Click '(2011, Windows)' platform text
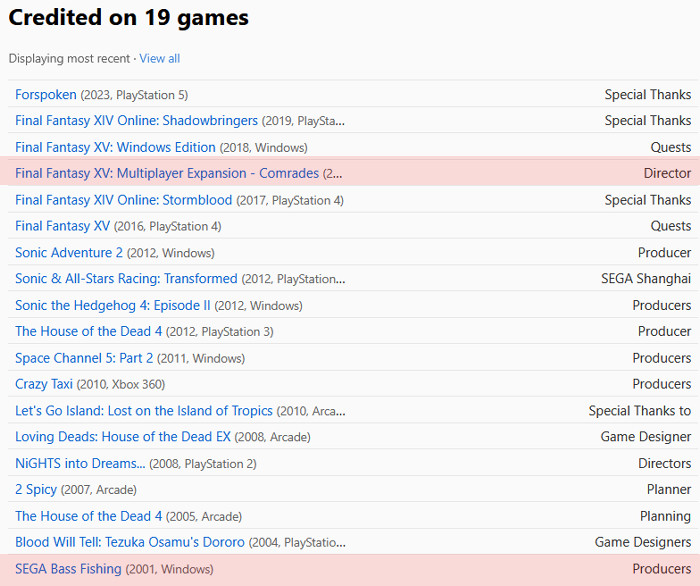 coord(201,358)
